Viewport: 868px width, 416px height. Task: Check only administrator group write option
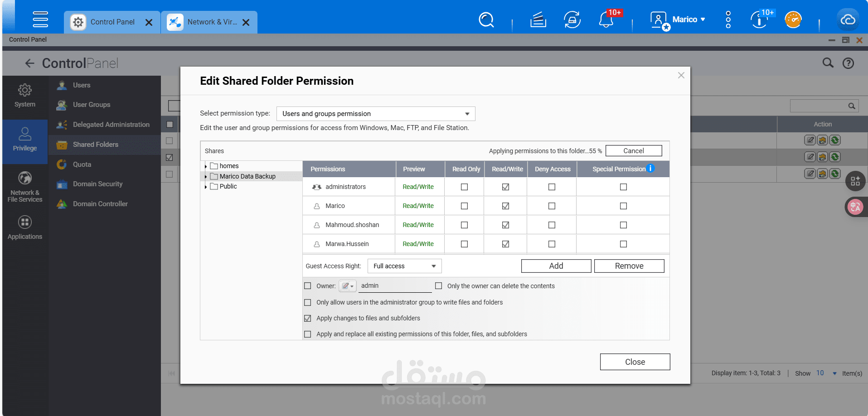tap(308, 302)
